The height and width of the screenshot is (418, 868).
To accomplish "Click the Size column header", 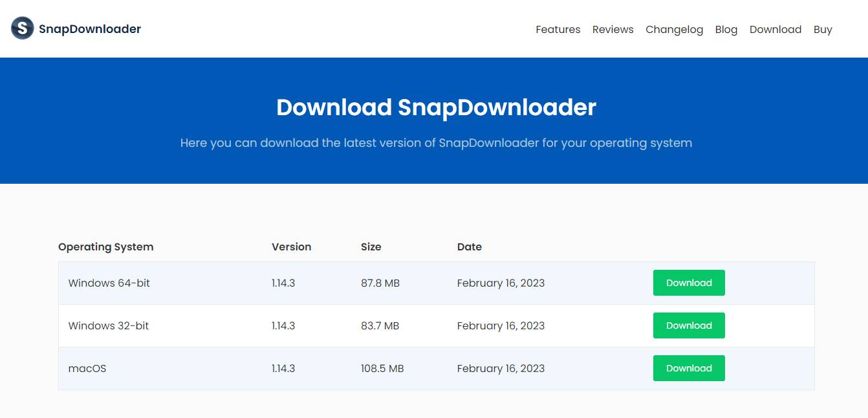I will [371, 247].
